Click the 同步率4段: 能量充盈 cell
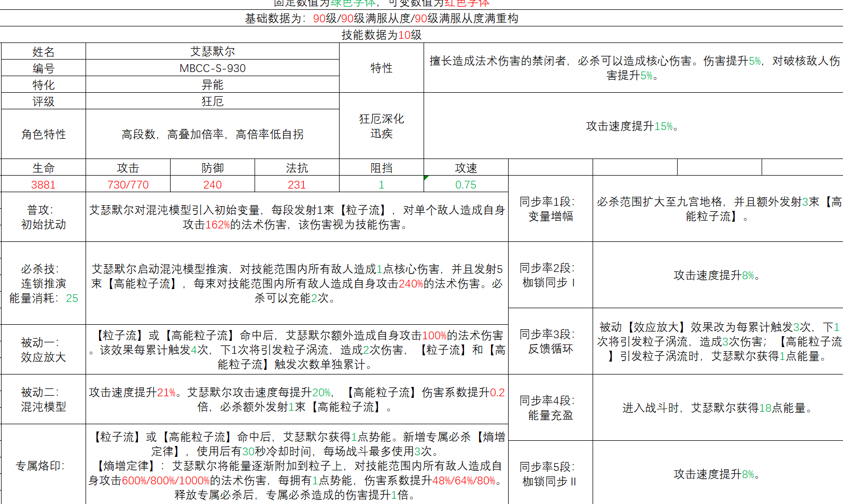Image resolution: width=843 pixels, height=504 pixels. (551, 408)
